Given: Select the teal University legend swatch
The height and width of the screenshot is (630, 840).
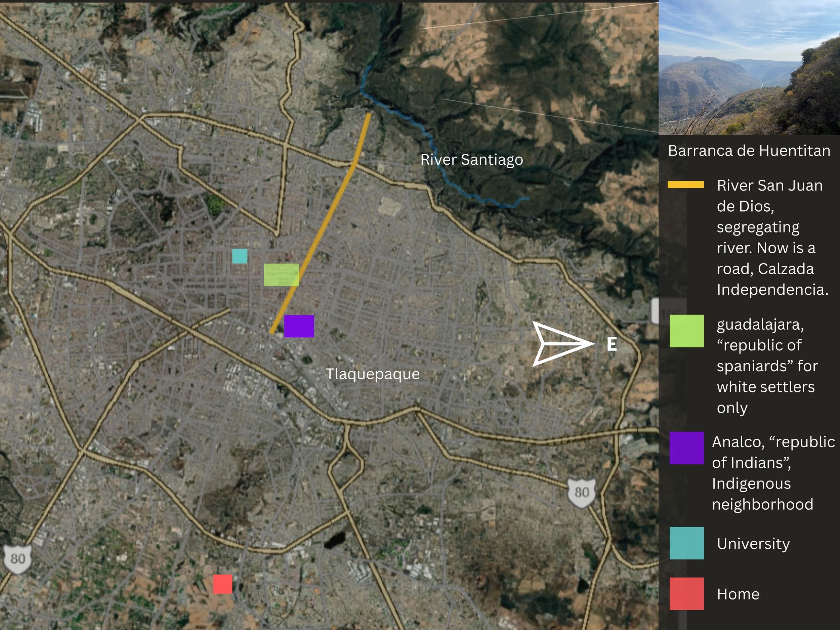Looking at the screenshot, I should (x=686, y=543).
